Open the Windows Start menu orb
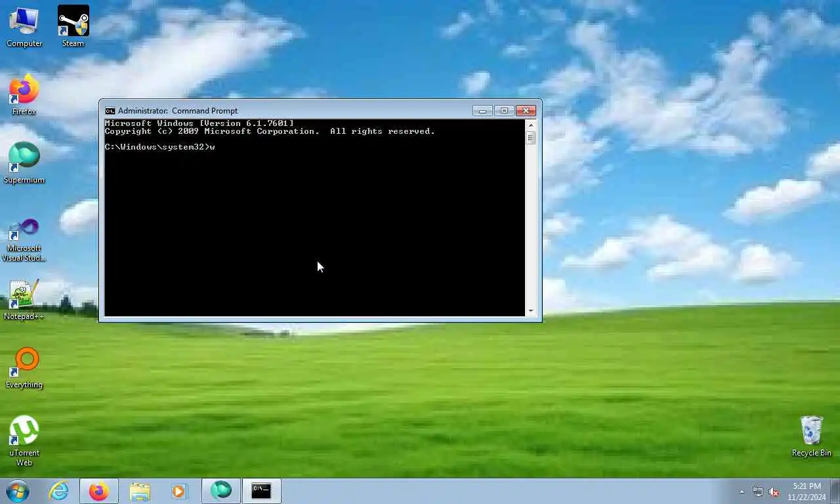Image resolution: width=840 pixels, height=504 pixels. click(x=18, y=491)
